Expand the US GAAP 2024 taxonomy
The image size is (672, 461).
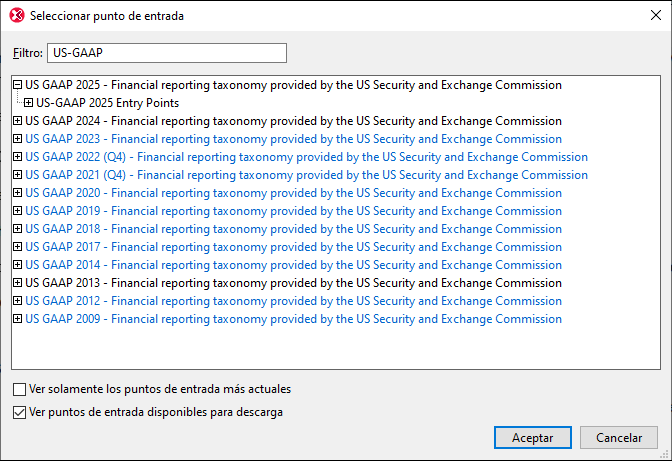pos(18,121)
